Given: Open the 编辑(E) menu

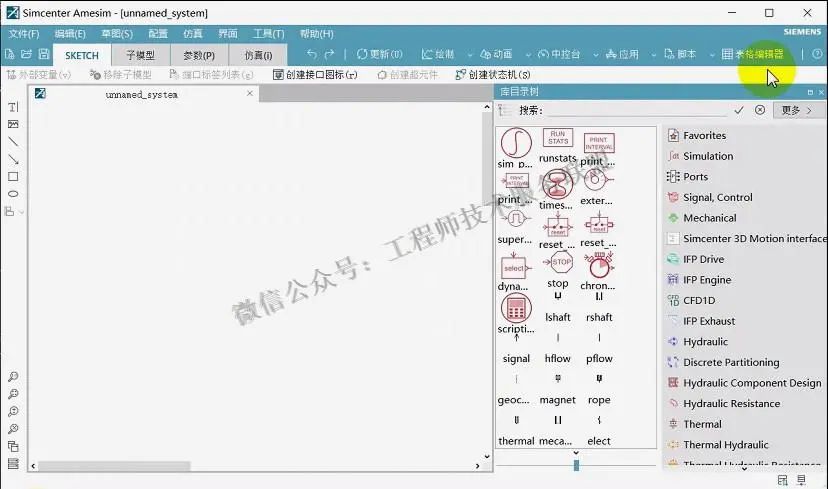Looking at the screenshot, I should (70, 34).
